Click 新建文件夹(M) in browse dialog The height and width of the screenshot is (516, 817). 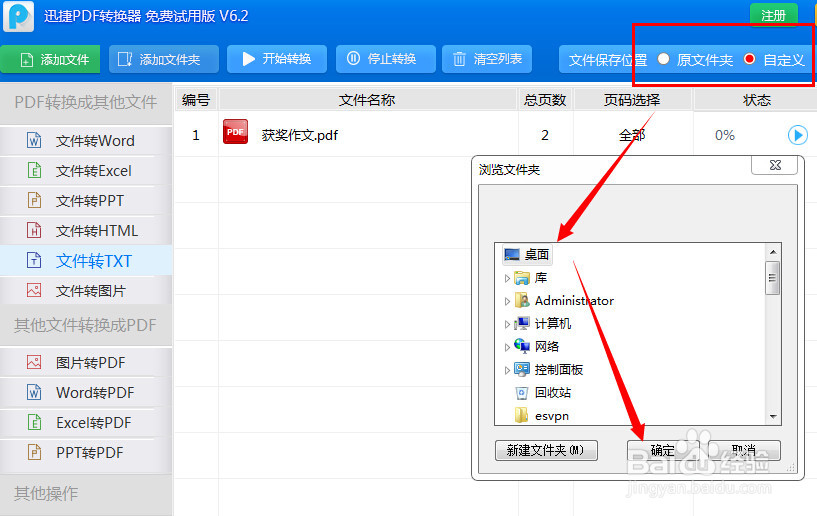[546, 450]
